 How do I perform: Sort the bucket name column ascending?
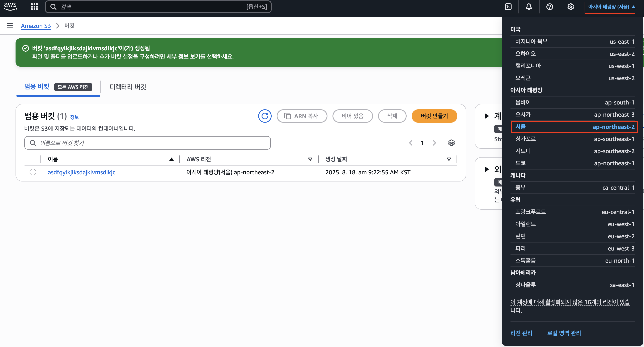point(171,159)
